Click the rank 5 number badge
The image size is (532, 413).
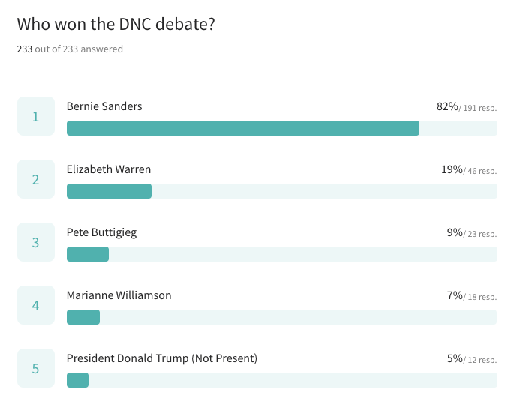coord(36,368)
